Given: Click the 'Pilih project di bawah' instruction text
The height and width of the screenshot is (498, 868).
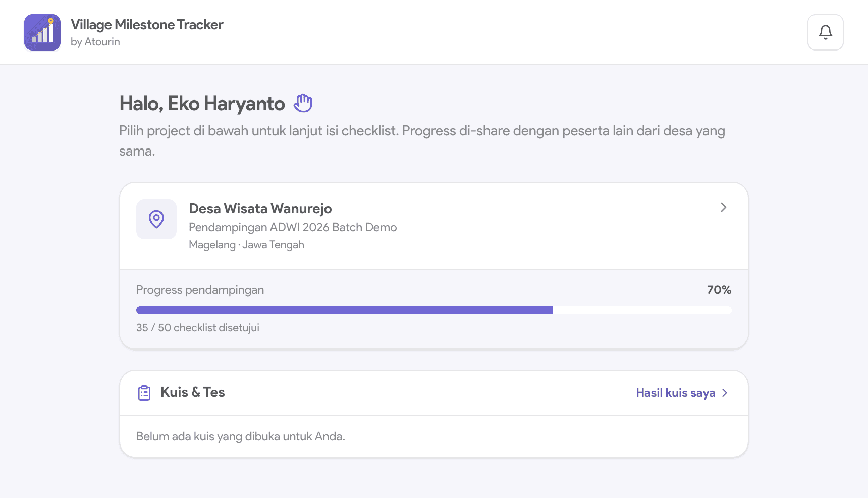Looking at the screenshot, I should pos(422,141).
